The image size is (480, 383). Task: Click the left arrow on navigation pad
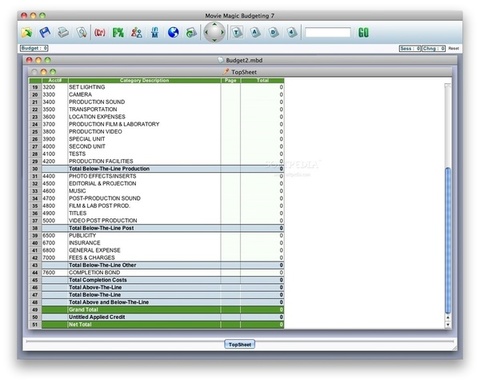tap(207, 32)
